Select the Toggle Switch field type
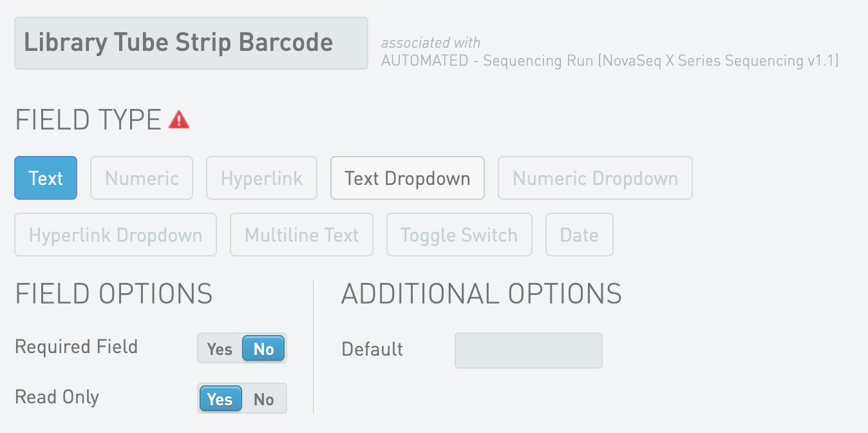 (x=459, y=235)
